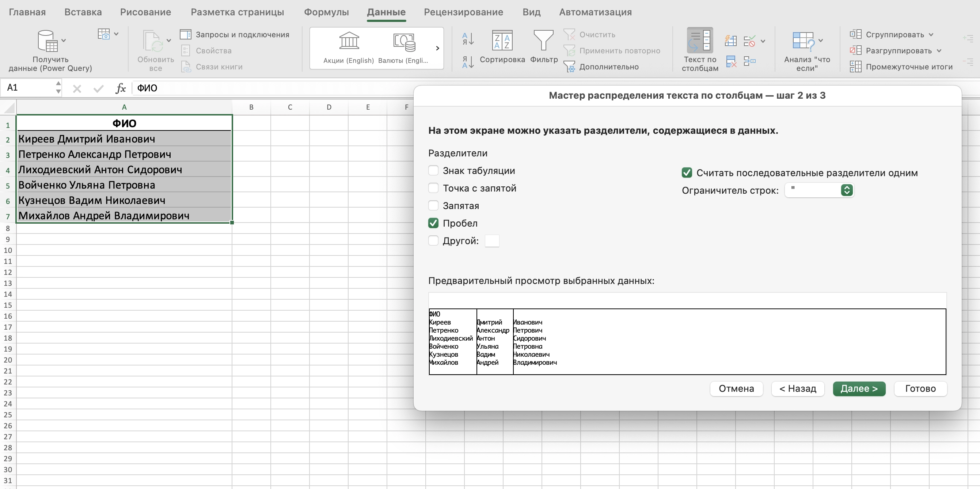980x489 pixels.
Task: Click the Other (Другой) delimiter text field
Action: [491, 241]
